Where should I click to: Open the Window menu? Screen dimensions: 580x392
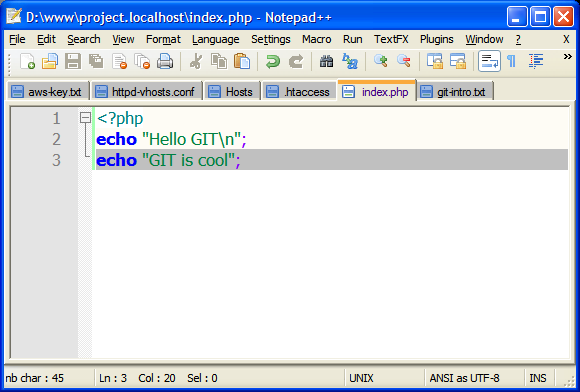click(484, 39)
